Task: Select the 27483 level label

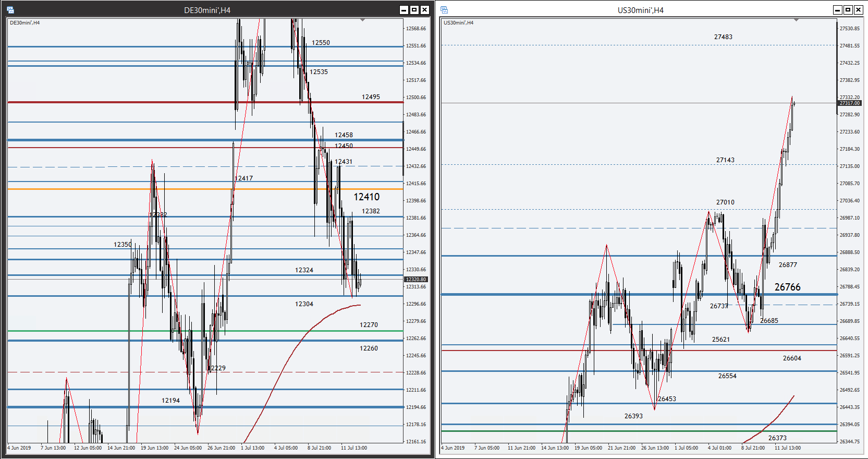Action: [723, 37]
